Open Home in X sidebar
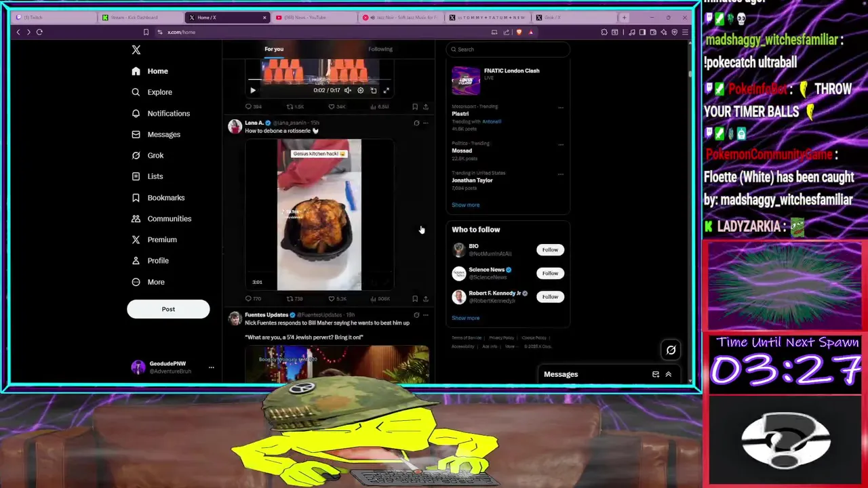868x488 pixels. (150, 71)
